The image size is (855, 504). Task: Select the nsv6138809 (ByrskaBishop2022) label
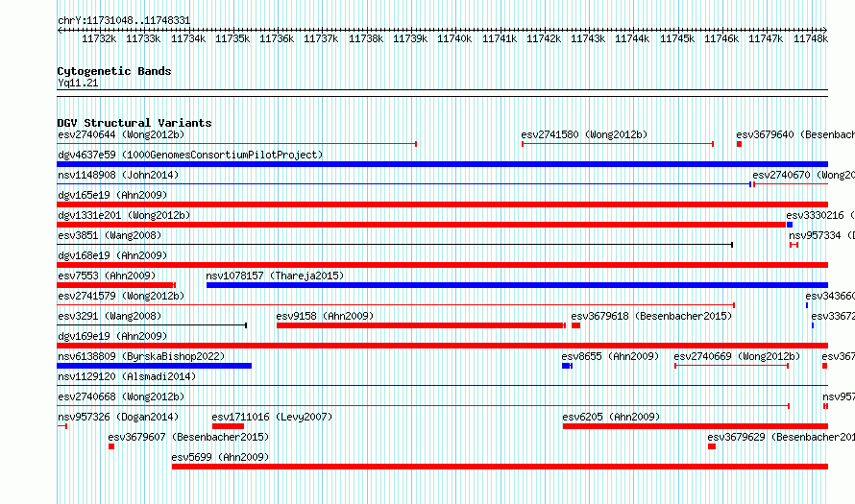click(x=141, y=356)
